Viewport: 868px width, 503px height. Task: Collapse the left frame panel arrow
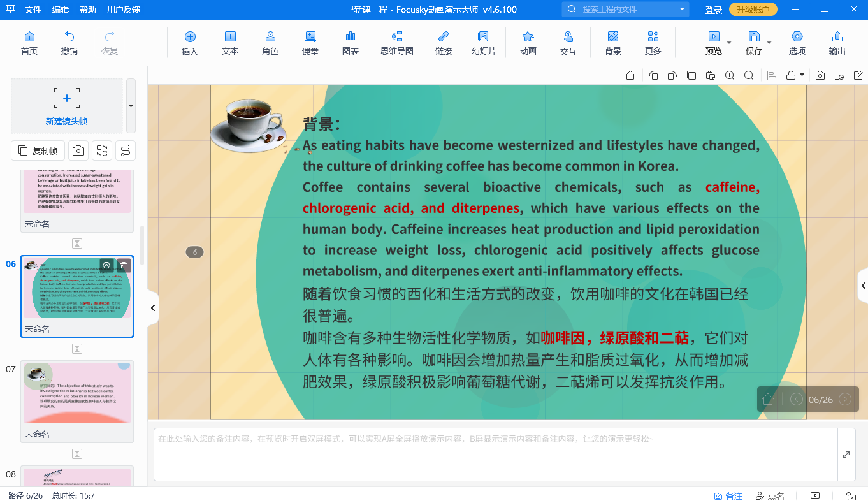click(x=153, y=308)
